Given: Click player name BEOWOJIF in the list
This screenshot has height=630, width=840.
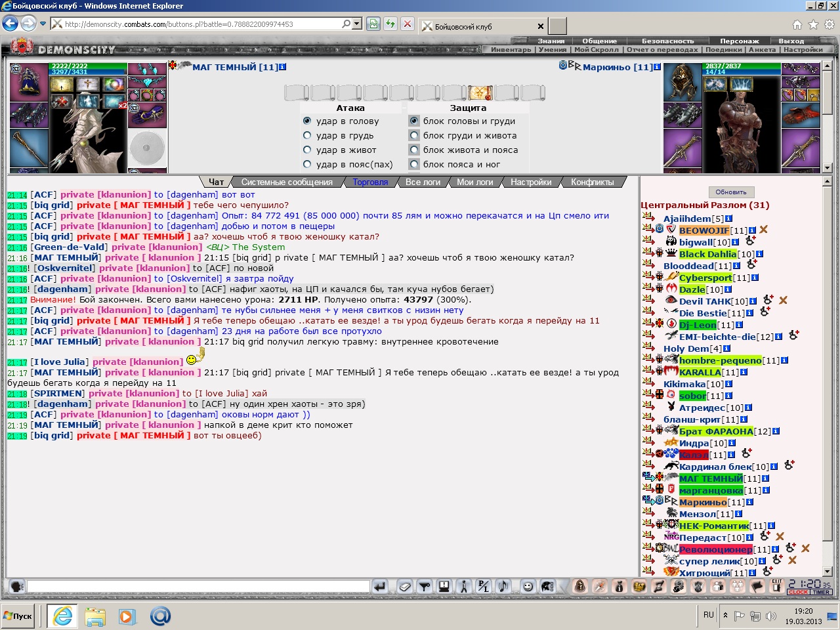Looking at the screenshot, I should pyautogui.click(x=704, y=230).
